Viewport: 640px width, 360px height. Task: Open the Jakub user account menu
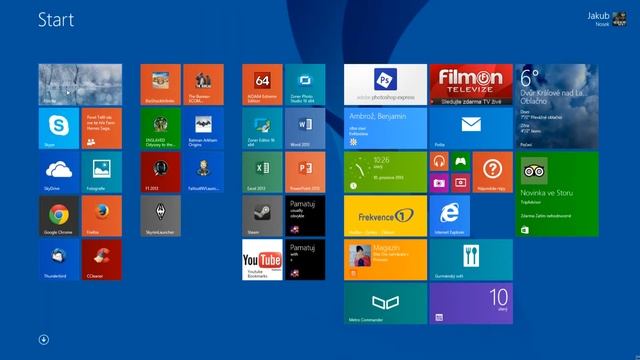coord(607,19)
